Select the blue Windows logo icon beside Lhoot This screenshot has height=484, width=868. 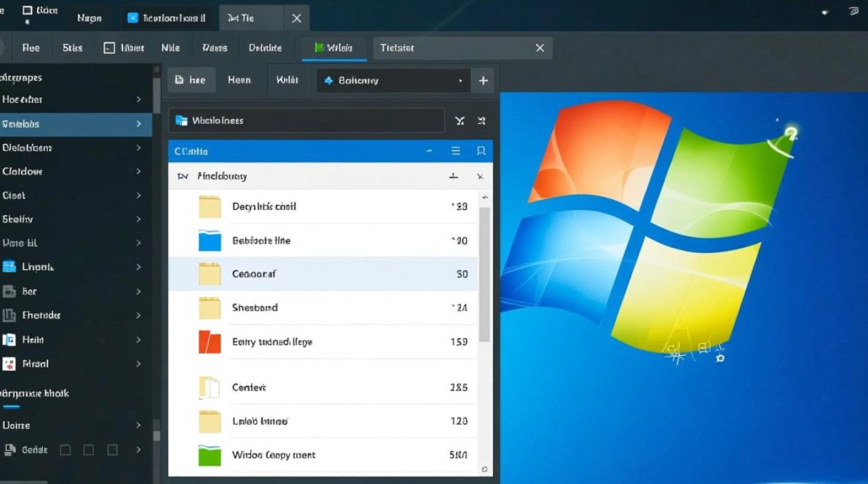(9, 267)
